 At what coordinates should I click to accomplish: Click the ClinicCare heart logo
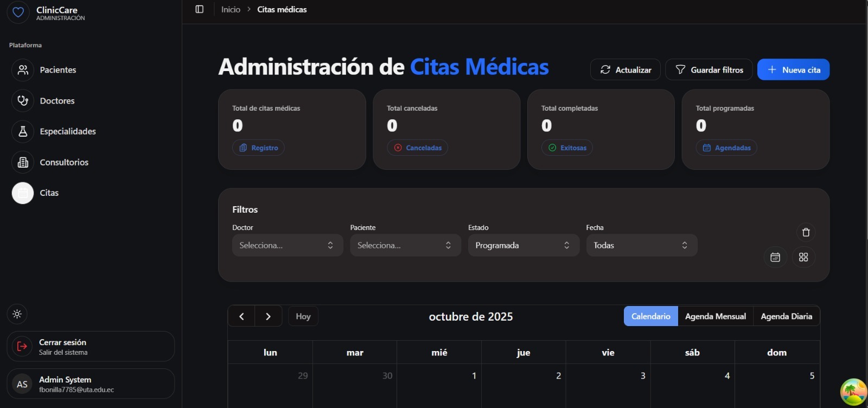(x=18, y=12)
